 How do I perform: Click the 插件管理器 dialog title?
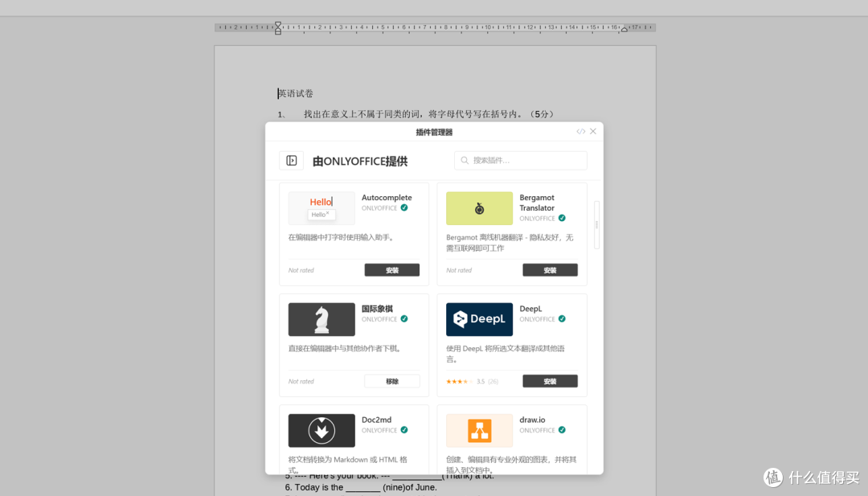[434, 133]
